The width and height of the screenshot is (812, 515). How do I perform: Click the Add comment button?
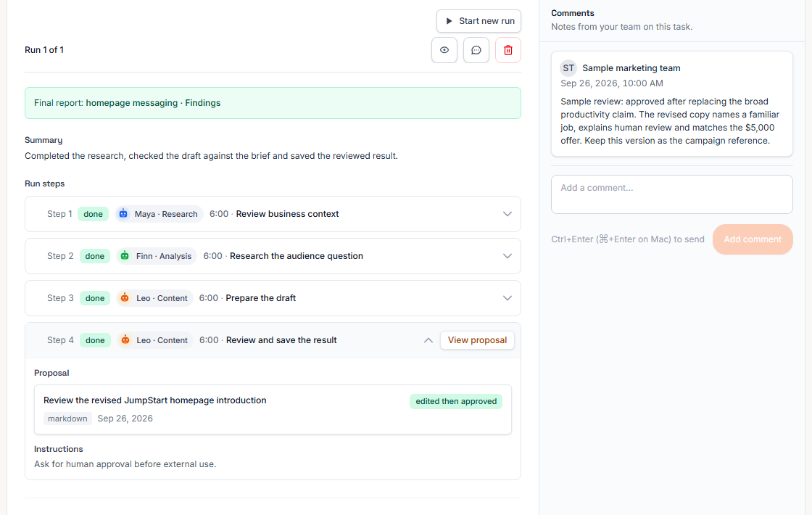click(753, 239)
